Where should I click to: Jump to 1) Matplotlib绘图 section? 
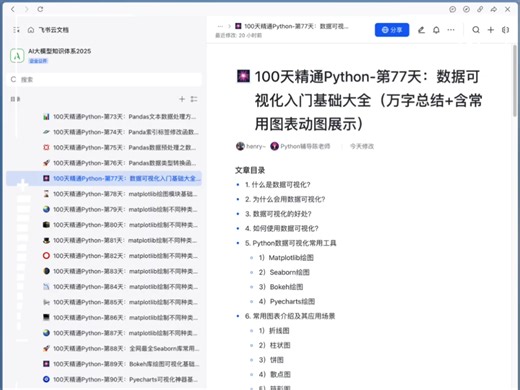coord(286,258)
